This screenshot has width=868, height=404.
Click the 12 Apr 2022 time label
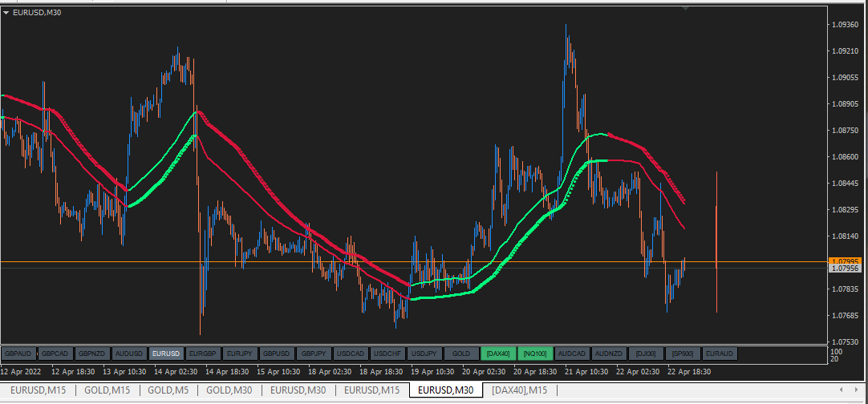pyautogui.click(x=21, y=372)
